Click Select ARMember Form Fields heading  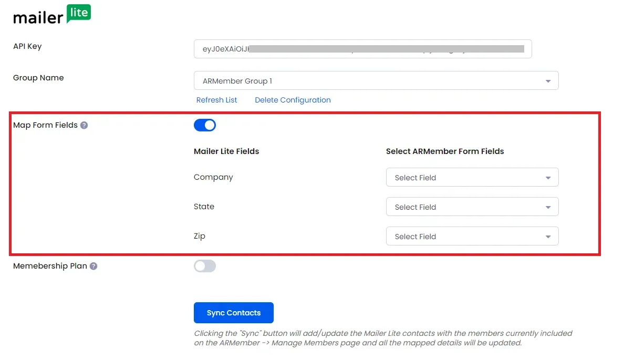tap(445, 151)
